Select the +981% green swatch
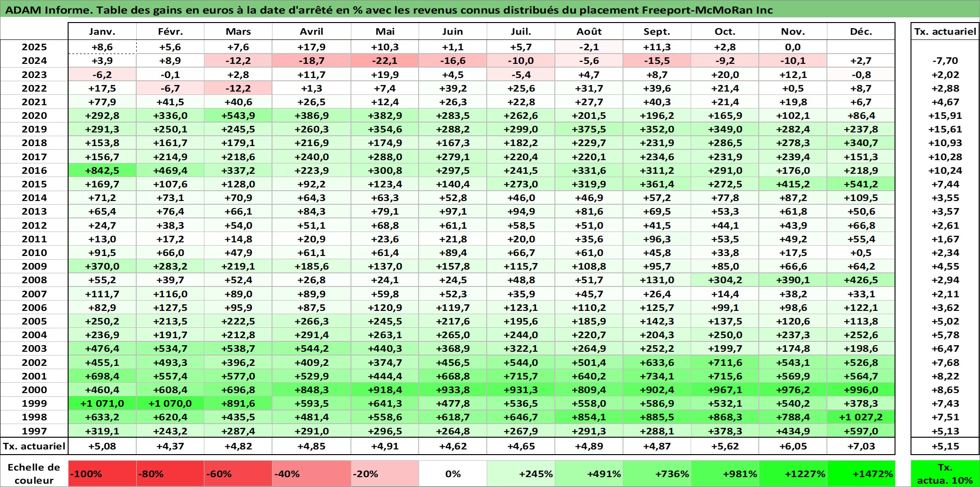980x487 pixels. point(725,473)
